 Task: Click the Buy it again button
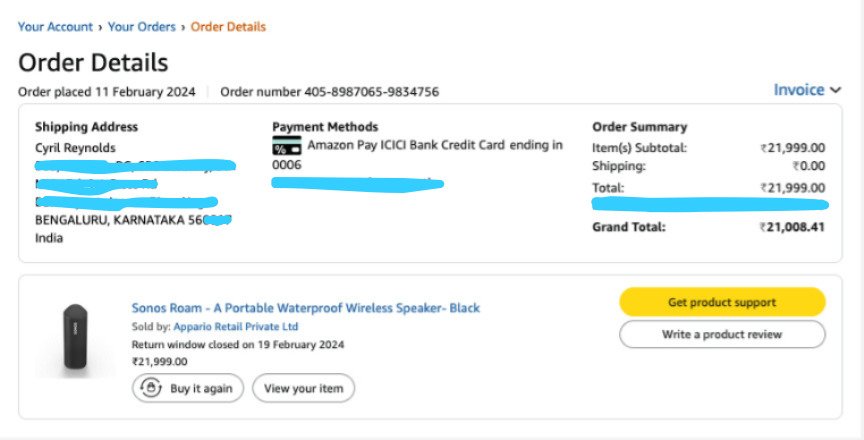point(188,388)
